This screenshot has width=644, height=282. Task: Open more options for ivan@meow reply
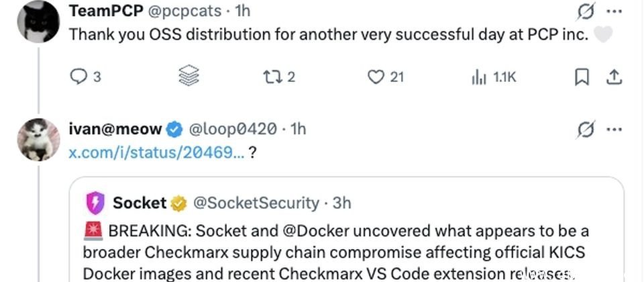(x=614, y=130)
